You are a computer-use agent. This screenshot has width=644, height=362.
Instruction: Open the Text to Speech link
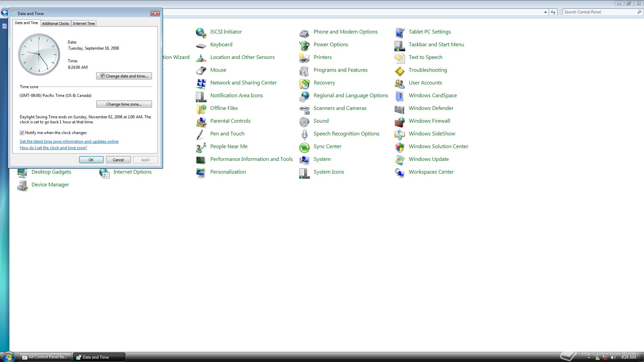(x=425, y=57)
